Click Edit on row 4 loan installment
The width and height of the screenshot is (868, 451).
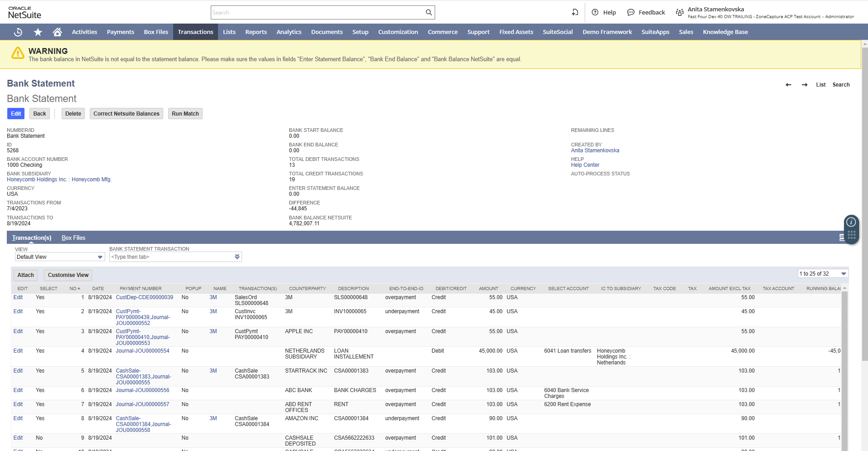(x=18, y=351)
